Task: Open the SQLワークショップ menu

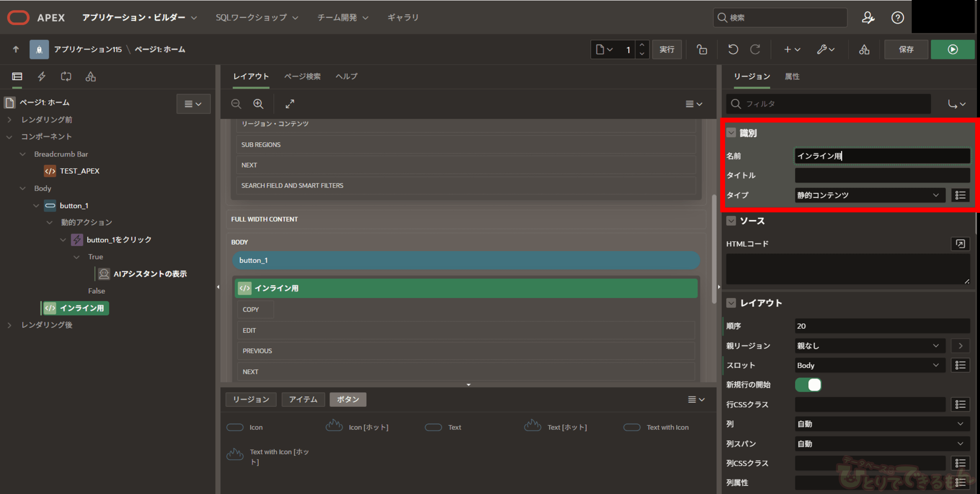Action: pos(256,18)
